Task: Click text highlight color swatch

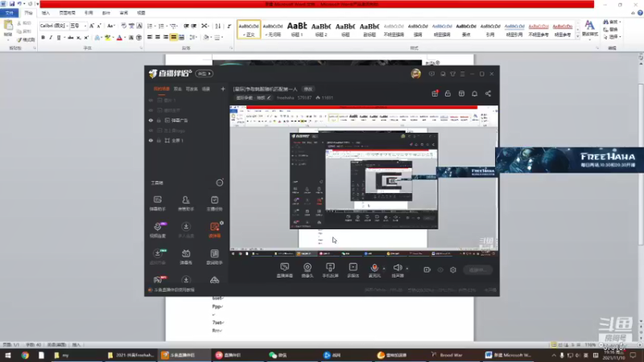Action: (108, 37)
